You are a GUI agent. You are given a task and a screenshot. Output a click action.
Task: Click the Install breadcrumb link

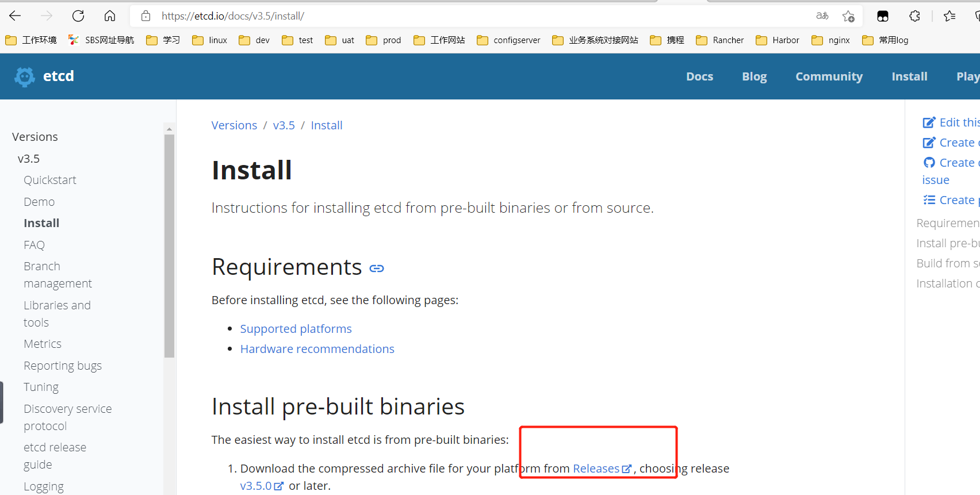pyautogui.click(x=327, y=125)
